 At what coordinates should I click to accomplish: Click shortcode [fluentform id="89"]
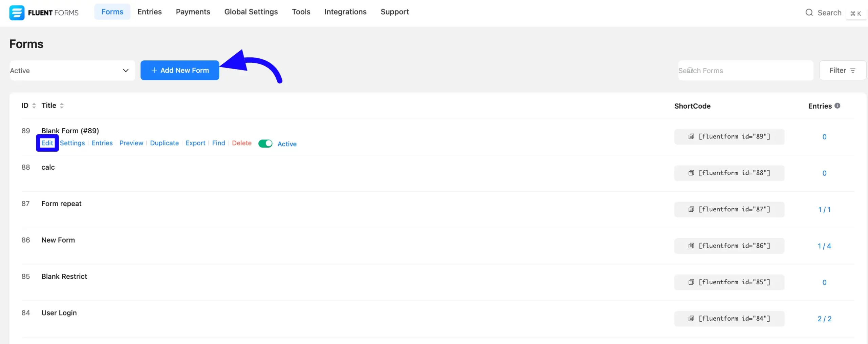point(729,136)
